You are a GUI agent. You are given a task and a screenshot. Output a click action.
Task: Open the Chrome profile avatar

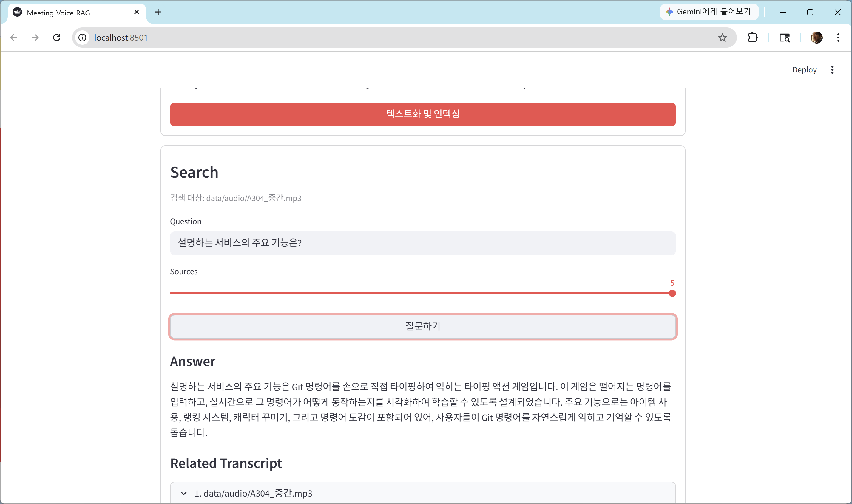[x=817, y=37]
